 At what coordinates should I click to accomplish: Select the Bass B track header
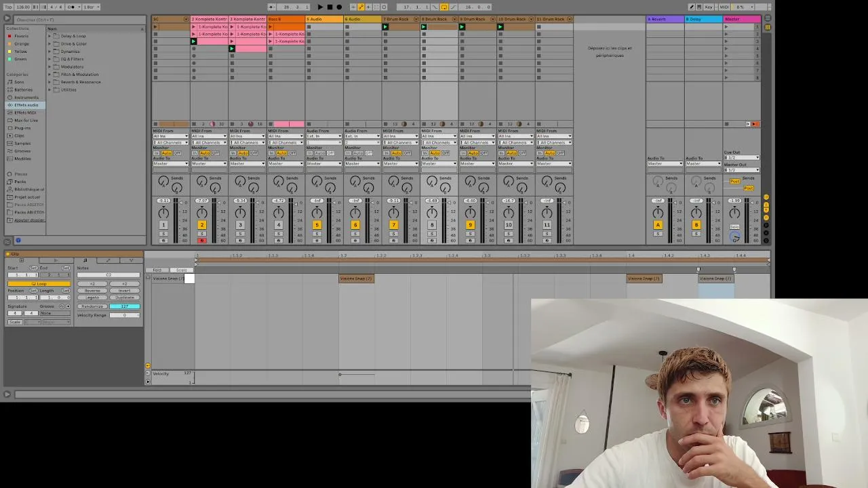[285, 19]
